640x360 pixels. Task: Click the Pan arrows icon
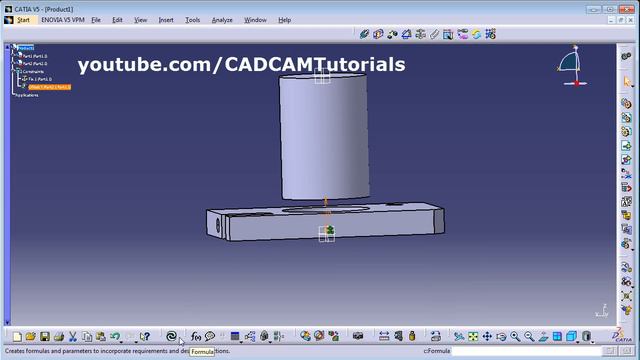point(487,336)
